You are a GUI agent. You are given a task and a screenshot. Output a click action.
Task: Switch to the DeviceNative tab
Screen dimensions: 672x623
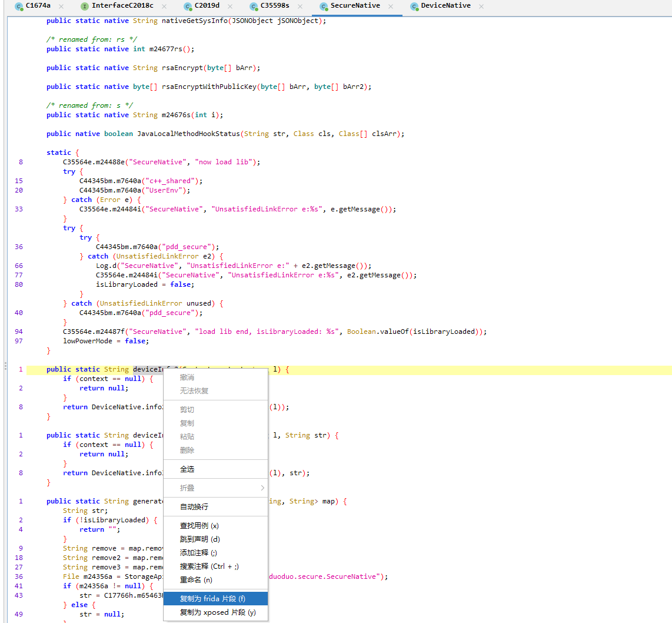pos(445,5)
